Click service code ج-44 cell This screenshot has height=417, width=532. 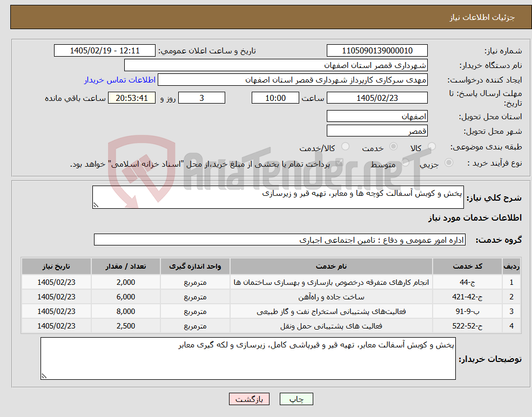tap(467, 282)
